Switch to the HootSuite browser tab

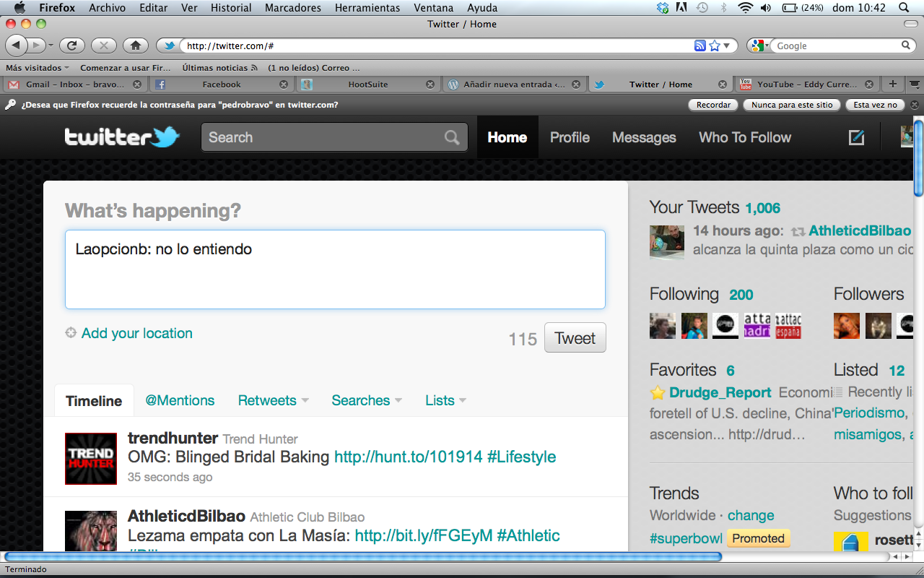coord(367,84)
